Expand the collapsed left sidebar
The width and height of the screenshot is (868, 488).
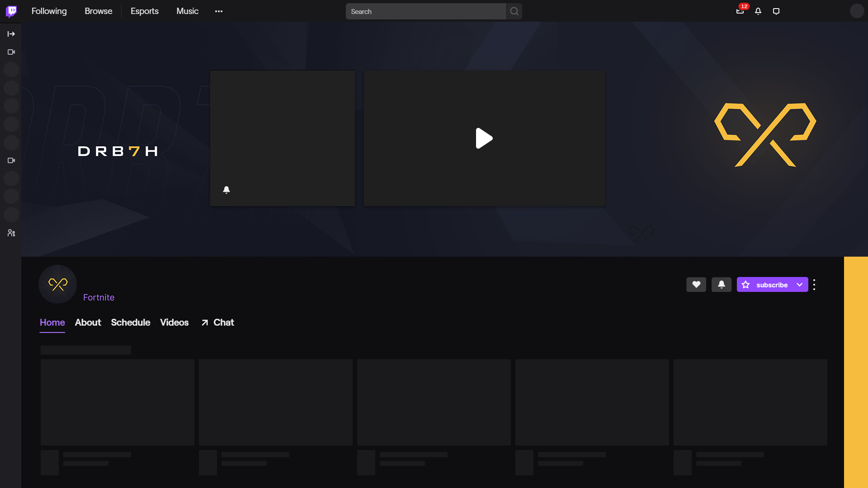[11, 34]
